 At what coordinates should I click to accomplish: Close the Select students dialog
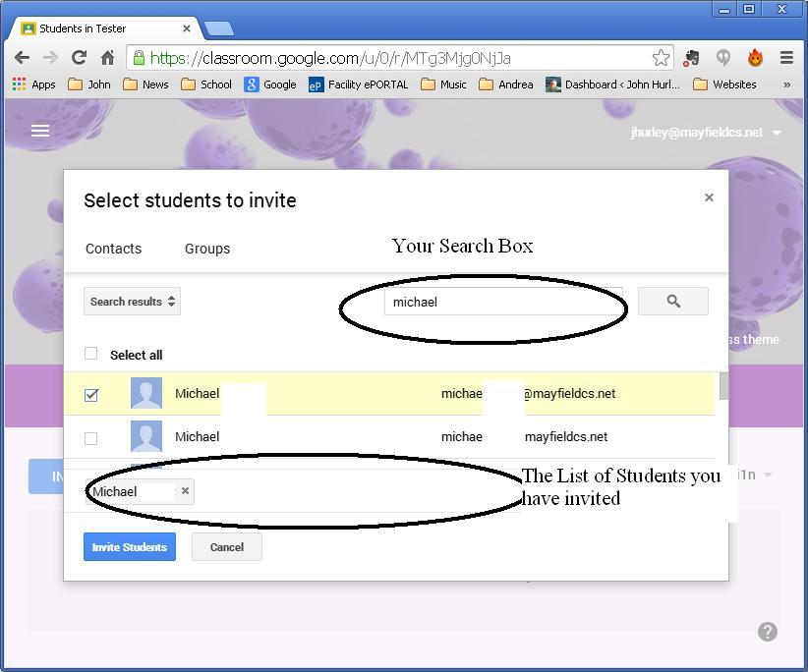pyautogui.click(x=709, y=197)
